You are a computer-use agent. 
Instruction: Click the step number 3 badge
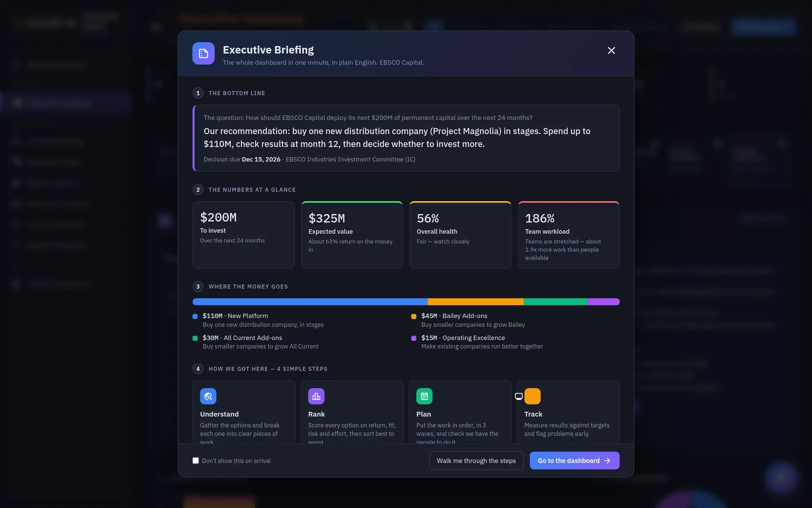pos(198,287)
